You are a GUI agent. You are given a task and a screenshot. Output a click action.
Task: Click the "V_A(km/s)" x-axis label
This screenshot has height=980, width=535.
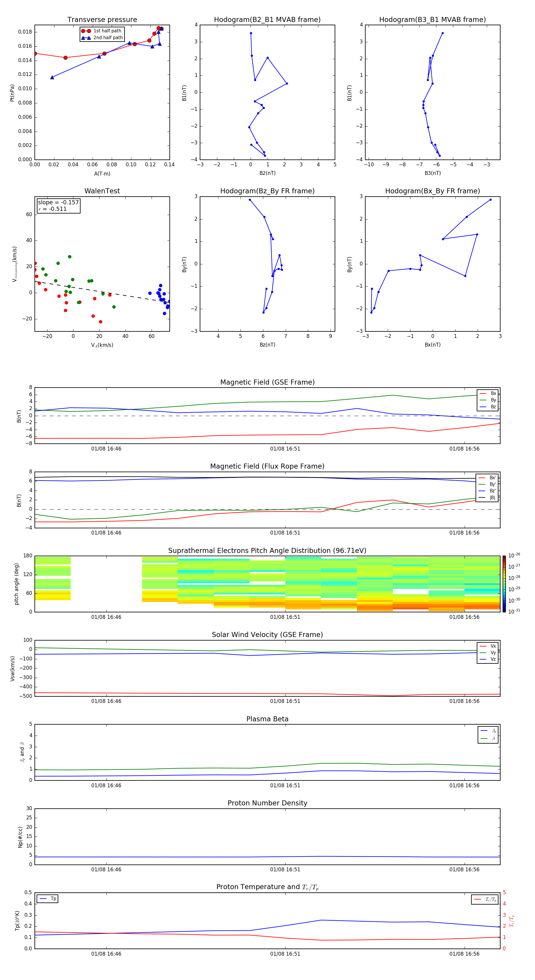pyautogui.click(x=102, y=345)
